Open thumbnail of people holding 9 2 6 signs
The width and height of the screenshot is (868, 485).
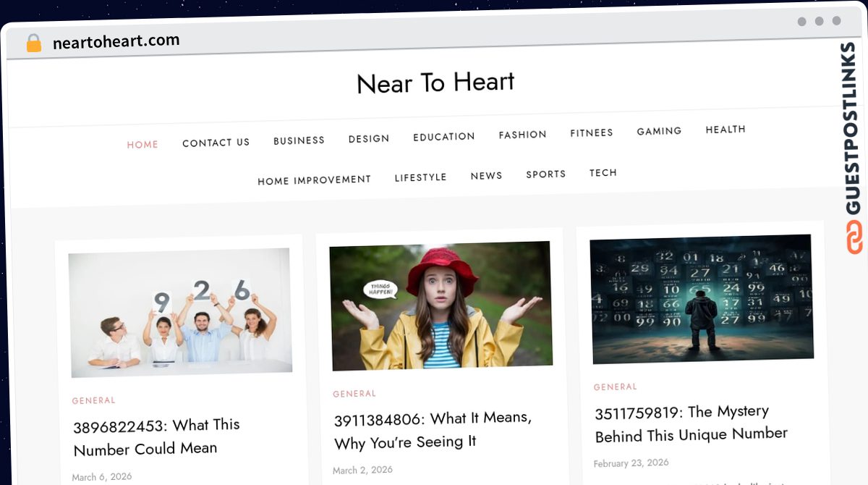pyautogui.click(x=180, y=313)
